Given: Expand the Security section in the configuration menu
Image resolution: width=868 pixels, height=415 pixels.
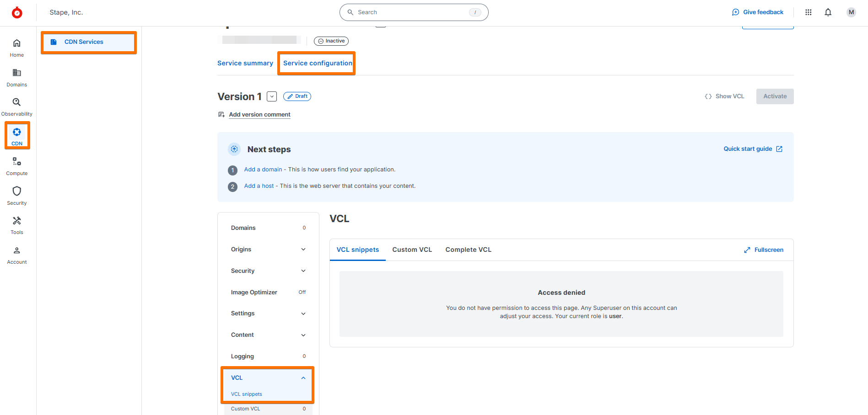Looking at the screenshot, I should point(268,271).
